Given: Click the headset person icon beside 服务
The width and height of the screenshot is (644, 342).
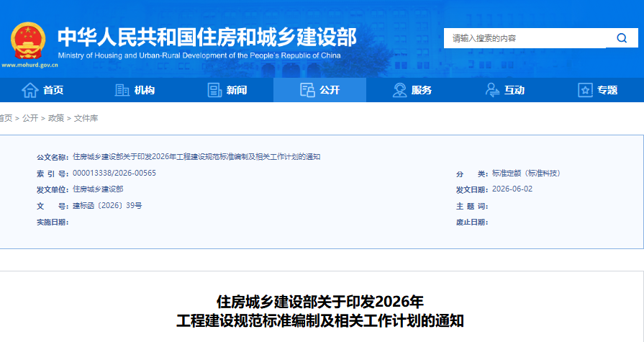Looking at the screenshot, I should (x=399, y=90).
